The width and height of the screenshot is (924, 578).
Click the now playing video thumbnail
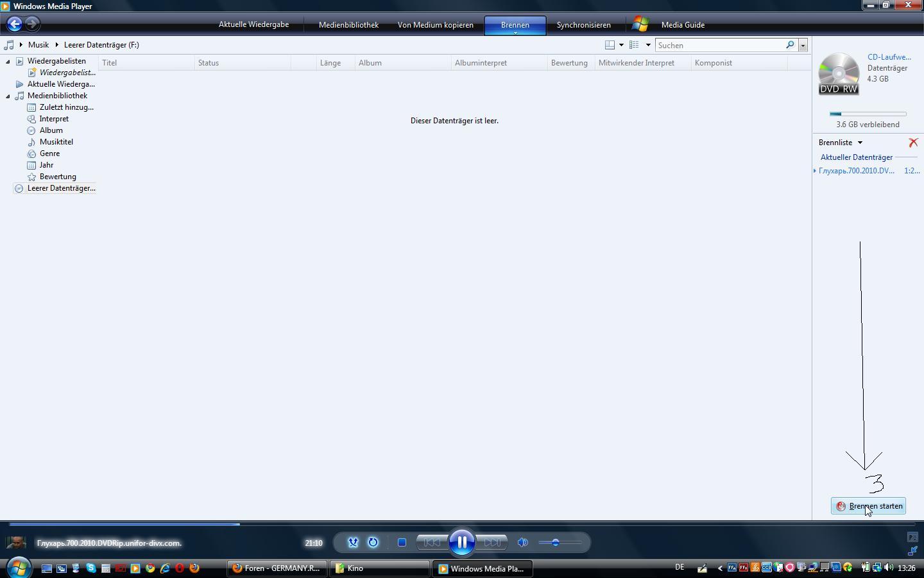click(16, 543)
